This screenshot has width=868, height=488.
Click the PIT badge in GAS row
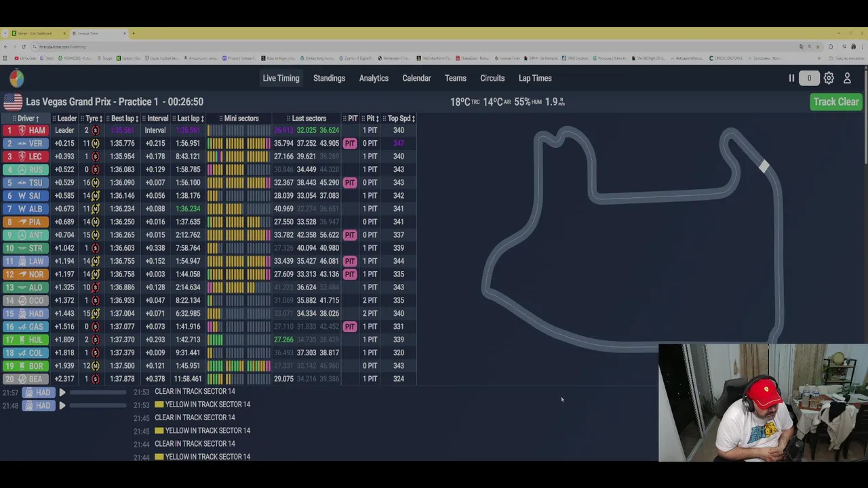pos(350,327)
